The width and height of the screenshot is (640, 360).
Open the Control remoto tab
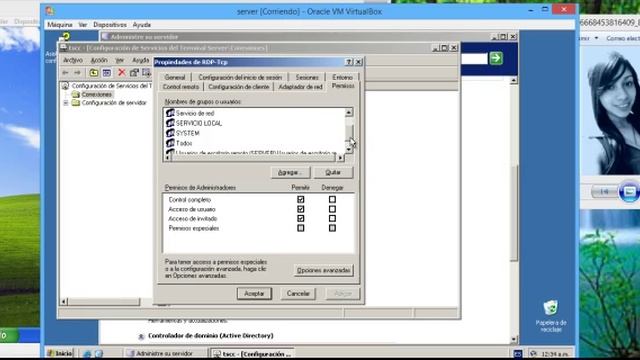click(x=181, y=87)
